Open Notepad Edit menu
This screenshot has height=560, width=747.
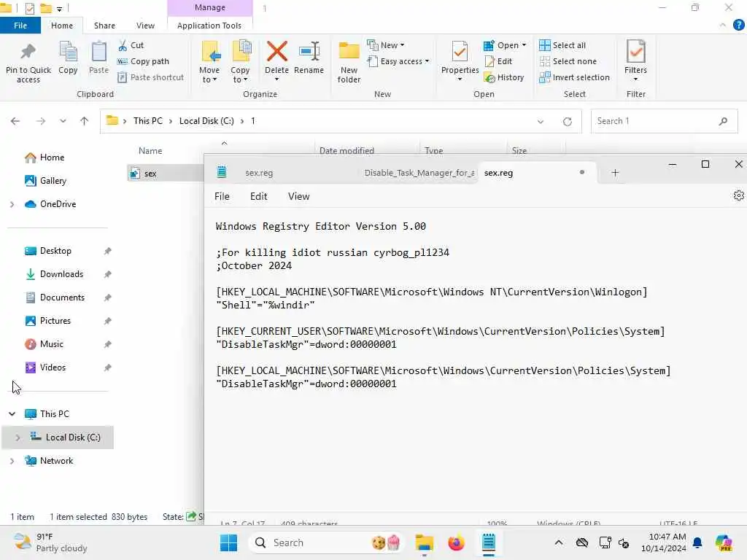click(259, 196)
